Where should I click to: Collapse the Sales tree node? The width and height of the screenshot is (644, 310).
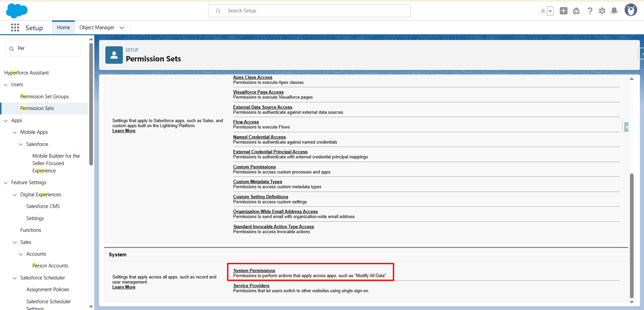pyautogui.click(x=15, y=243)
